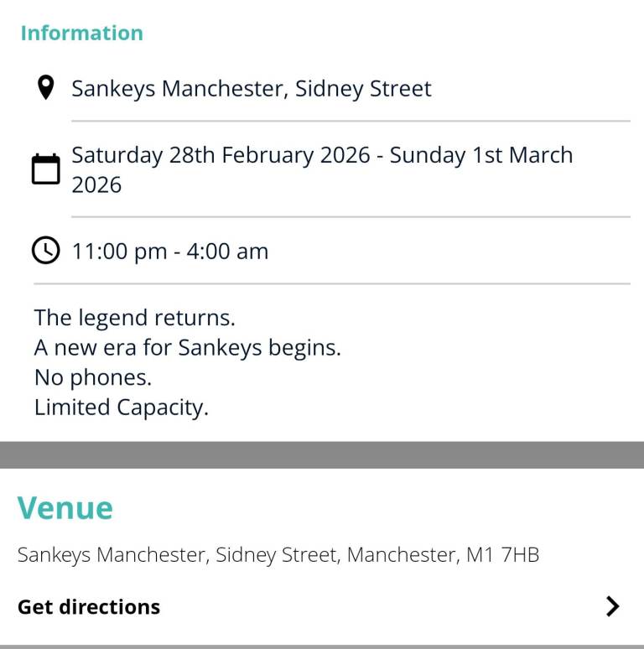This screenshot has height=649, width=644.
Task: Click the 'No phones.' notice
Action: [93, 377]
